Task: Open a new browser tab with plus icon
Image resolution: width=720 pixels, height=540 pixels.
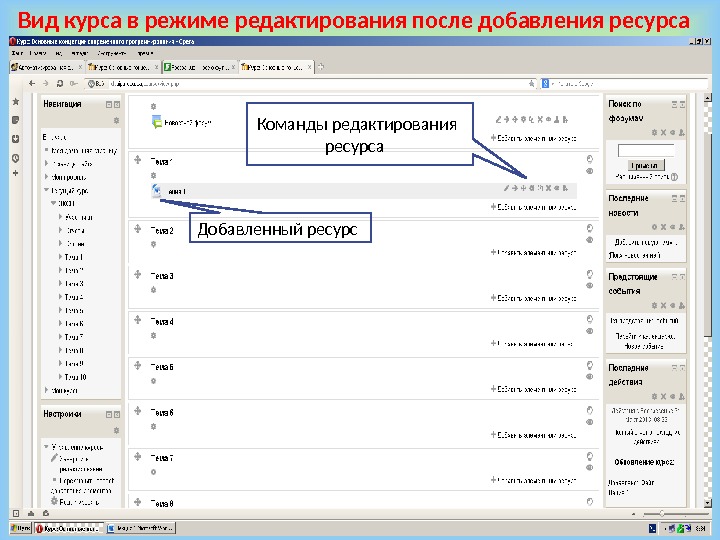Action: [x=321, y=67]
